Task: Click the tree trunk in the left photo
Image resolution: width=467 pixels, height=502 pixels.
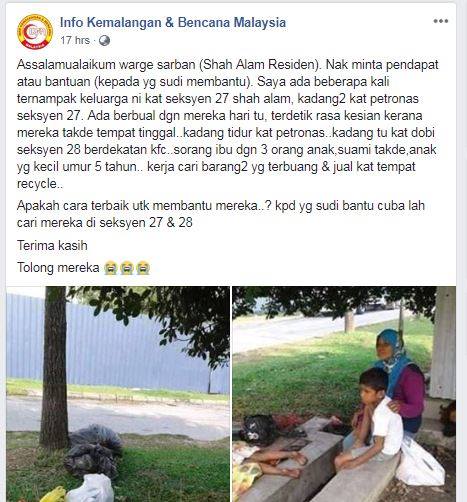Action: (54, 367)
